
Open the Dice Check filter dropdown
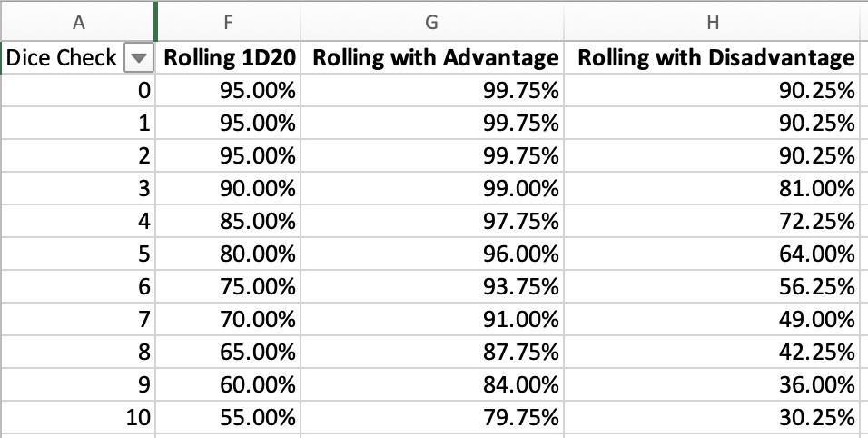coord(138,59)
